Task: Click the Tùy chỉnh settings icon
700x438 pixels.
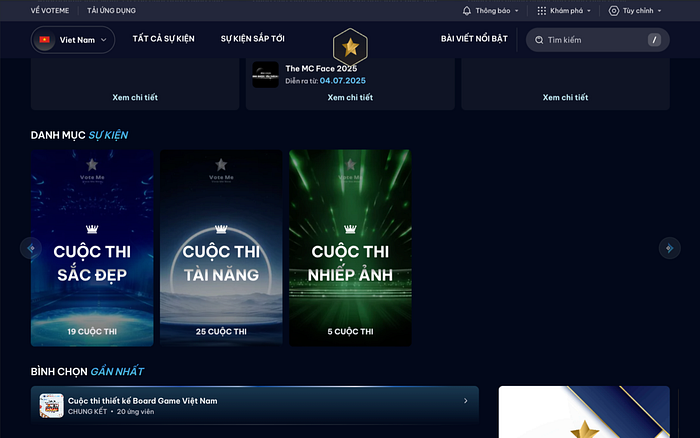Action: (614, 11)
